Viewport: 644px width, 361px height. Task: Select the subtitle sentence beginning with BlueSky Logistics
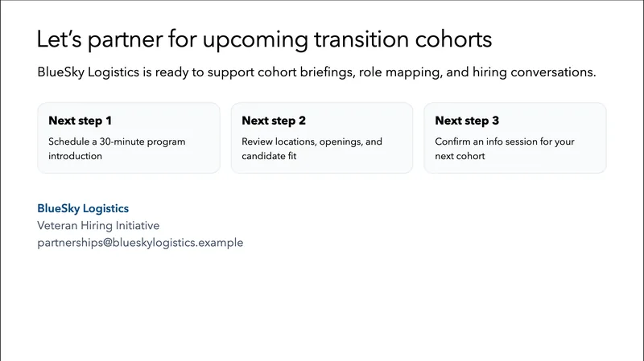point(316,72)
